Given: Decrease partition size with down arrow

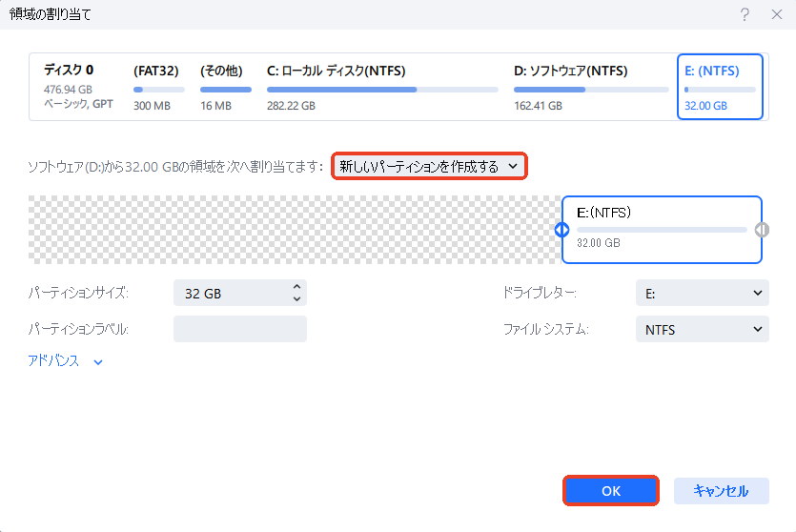Looking at the screenshot, I should (x=296, y=299).
